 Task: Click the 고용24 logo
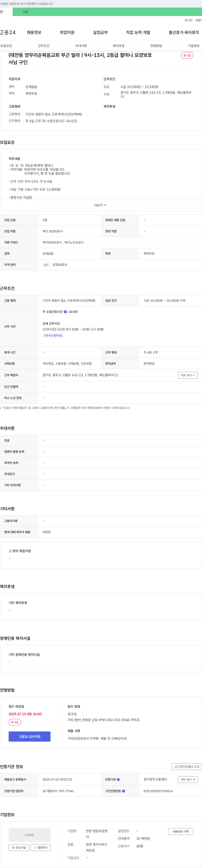tap(8, 32)
